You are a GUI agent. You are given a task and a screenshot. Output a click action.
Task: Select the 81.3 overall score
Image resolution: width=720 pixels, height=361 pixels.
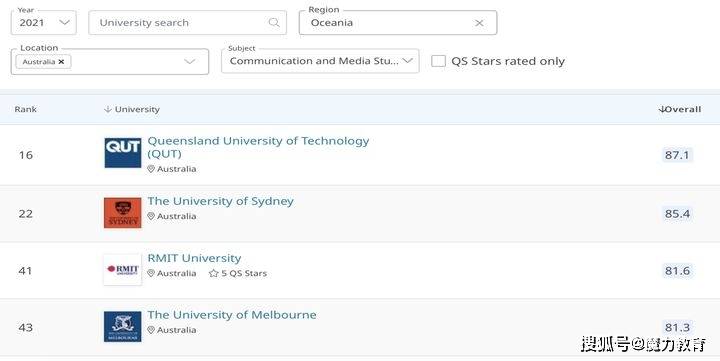[x=677, y=327]
